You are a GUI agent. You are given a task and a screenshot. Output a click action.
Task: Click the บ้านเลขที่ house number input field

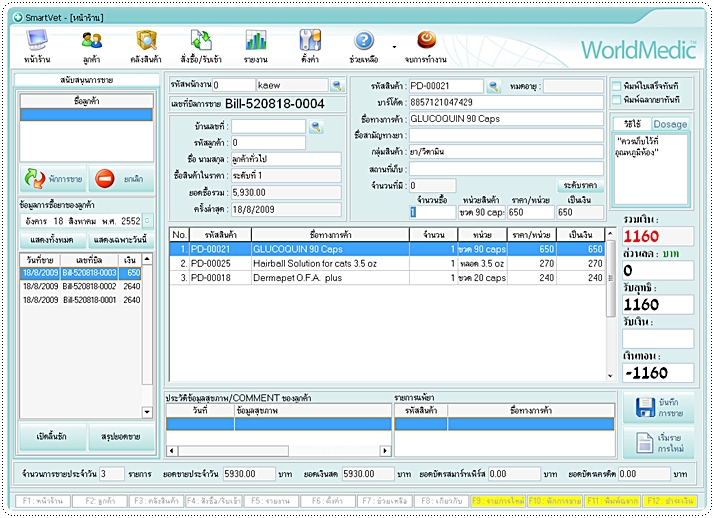tap(268, 127)
